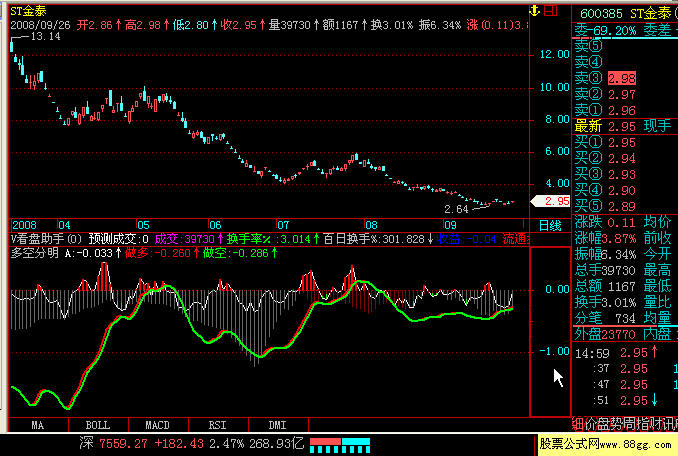Viewport: 678px width, 456px height.
Task: Open the 财 finance tab
Action: tap(656, 424)
